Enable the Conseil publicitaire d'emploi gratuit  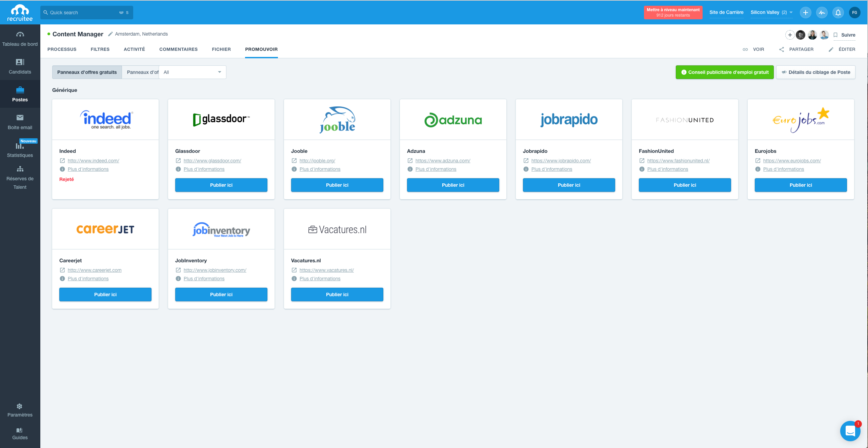(724, 72)
